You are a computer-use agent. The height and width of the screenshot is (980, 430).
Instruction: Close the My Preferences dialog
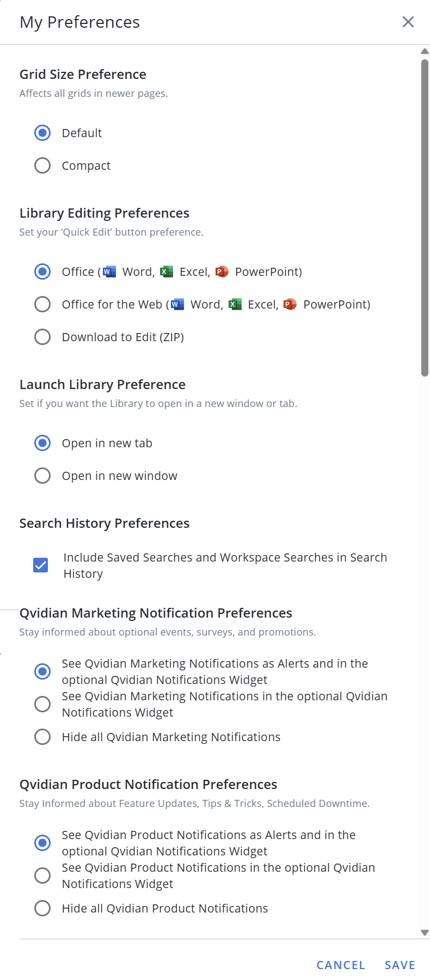point(408,22)
